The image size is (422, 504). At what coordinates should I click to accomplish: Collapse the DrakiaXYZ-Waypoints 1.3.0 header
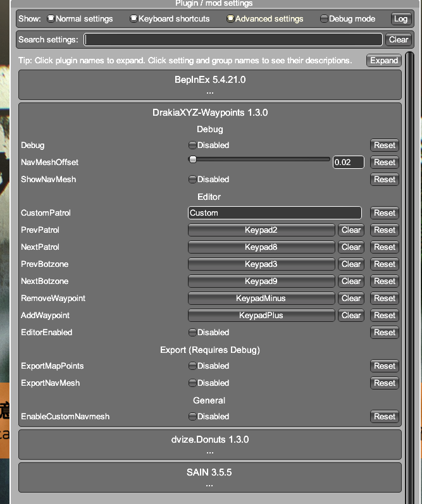209,113
